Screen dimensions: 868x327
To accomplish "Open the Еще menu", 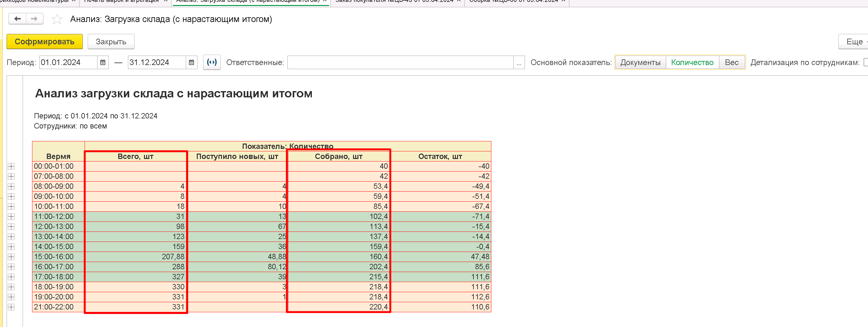I will point(854,41).
